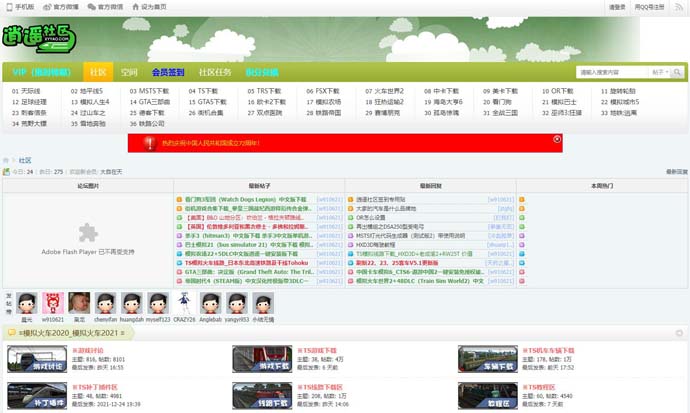Open the 手机版 mobile version link

pyautogui.click(x=20, y=6)
